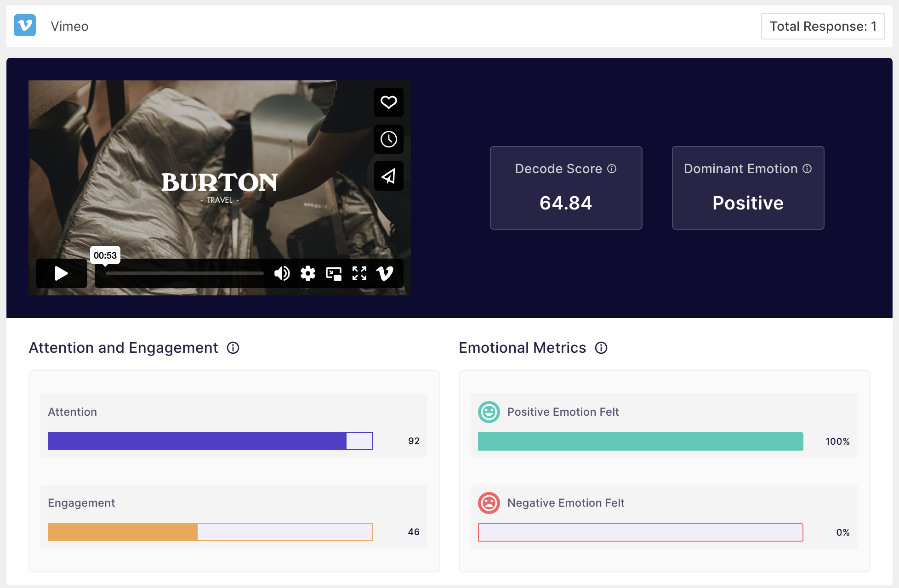
Task: Click the red sad face icon
Action: coord(489,503)
